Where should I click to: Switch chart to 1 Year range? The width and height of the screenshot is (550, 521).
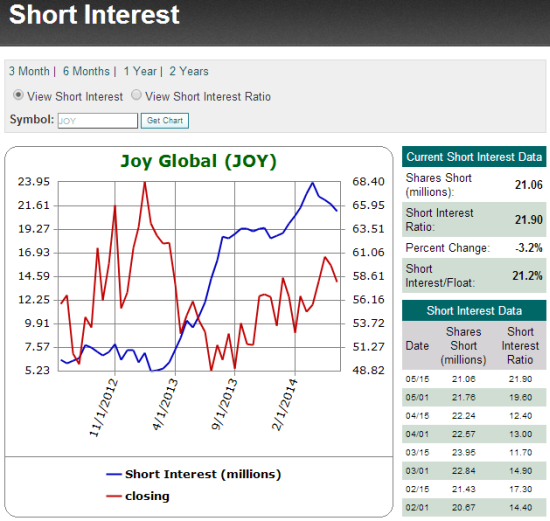pyautogui.click(x=140, y=71)
